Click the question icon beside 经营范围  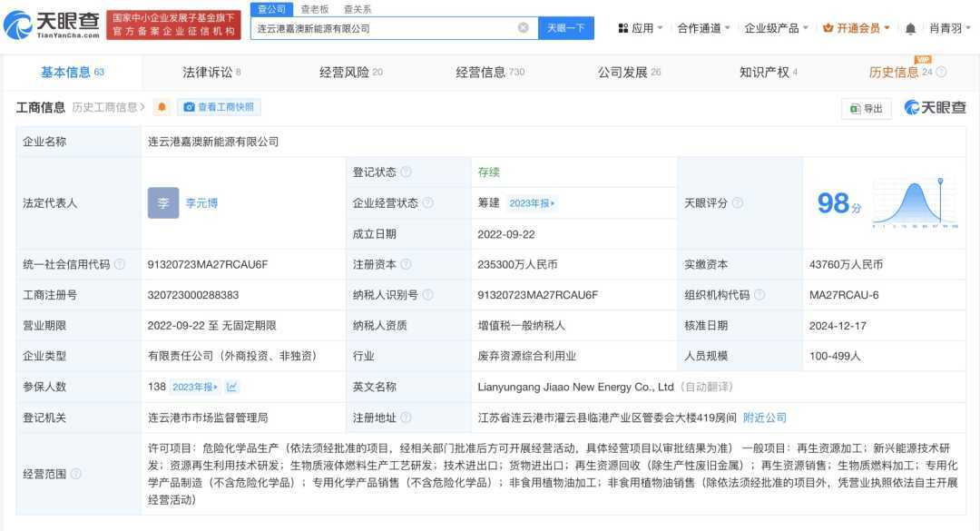76,474
